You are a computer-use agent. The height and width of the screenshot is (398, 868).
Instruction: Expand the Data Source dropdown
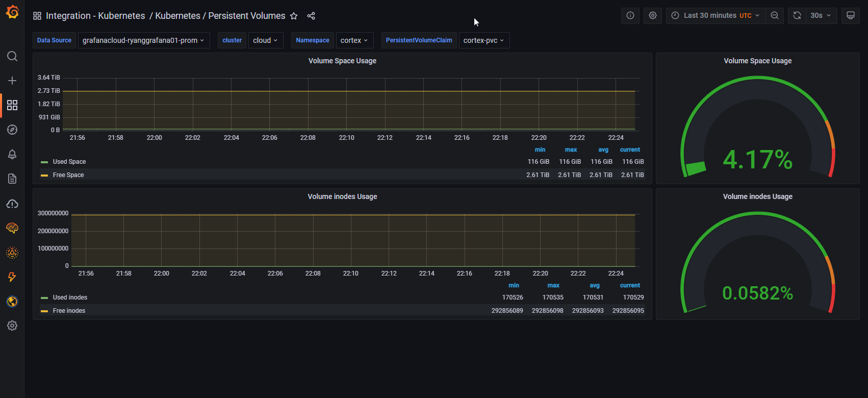(143, 40)
